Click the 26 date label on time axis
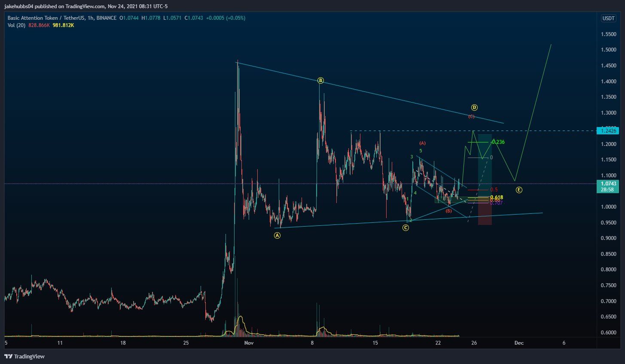Screen dimensions: 625x364 pyautogui.click(x=474, y=343)
